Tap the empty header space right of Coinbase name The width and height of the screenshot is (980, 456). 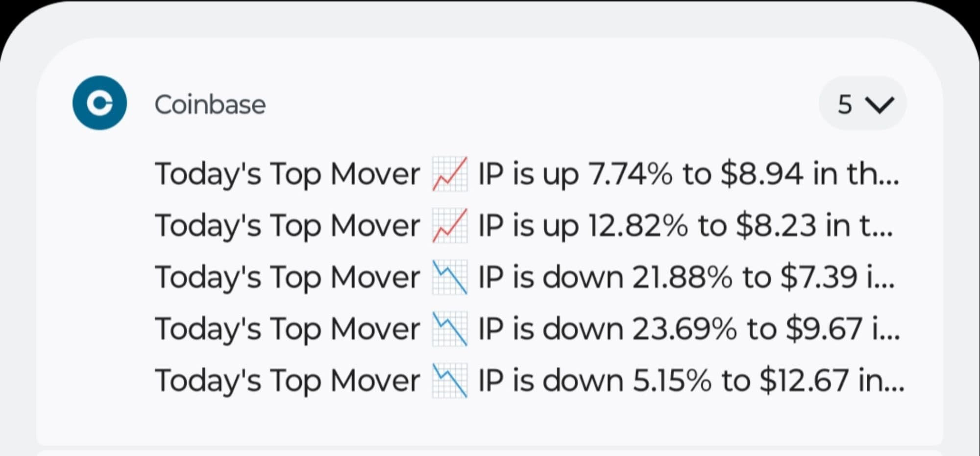pyautogui.click(x=539, y=104)
